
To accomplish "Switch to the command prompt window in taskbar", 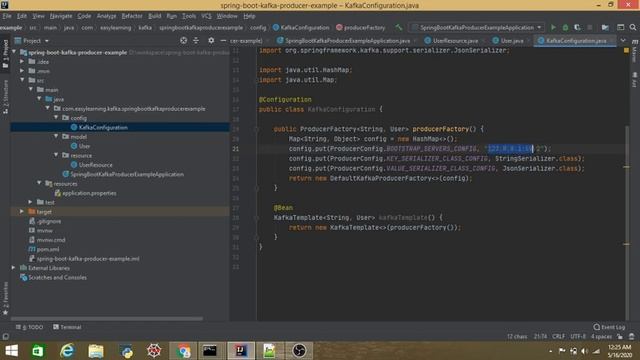I will (x=210, y=351).
